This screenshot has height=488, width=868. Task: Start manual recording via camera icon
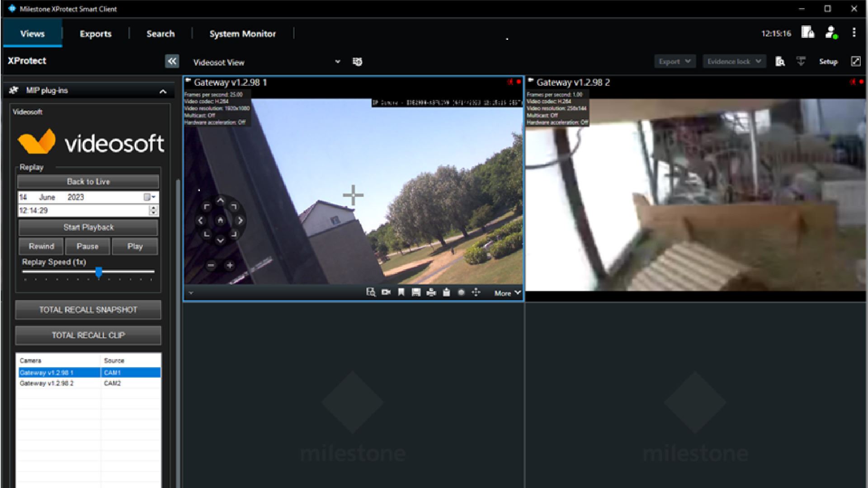[x=386, y=292]
